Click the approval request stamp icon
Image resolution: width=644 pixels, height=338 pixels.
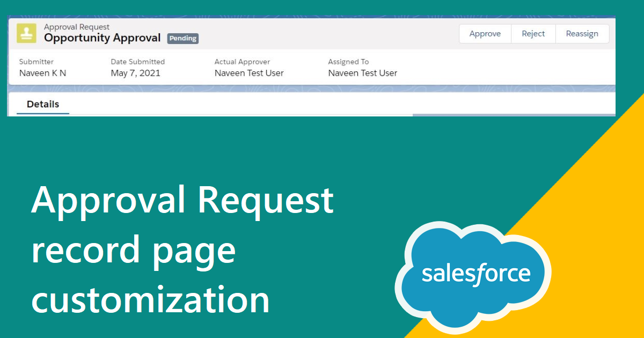pyautogui.click(x=26, y=33)
